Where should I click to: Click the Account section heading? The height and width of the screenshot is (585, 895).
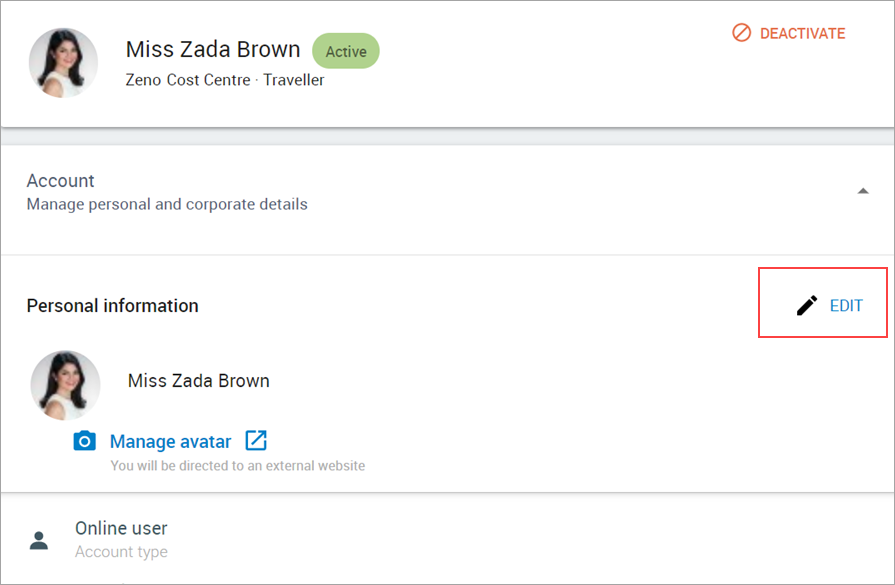coord(61,180)
